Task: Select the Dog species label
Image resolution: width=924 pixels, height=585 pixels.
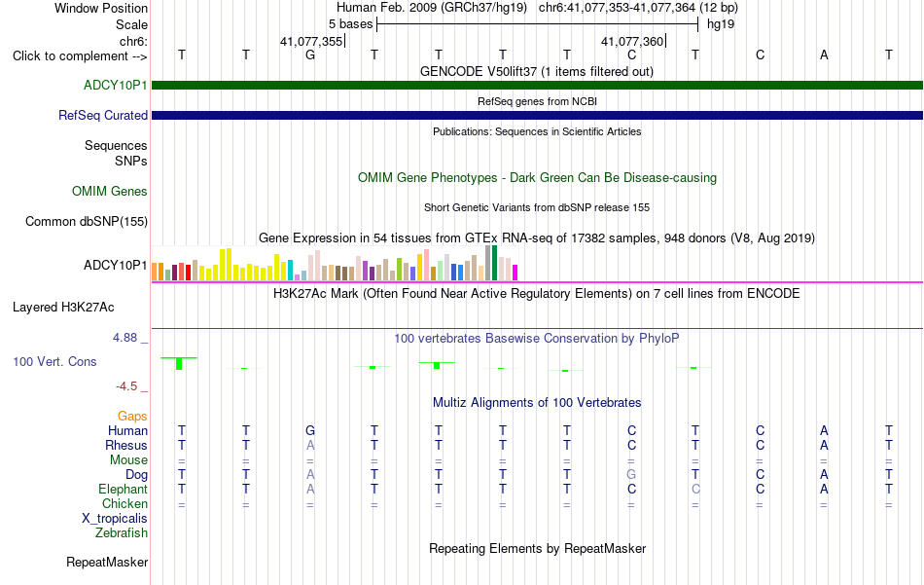Action: click(x=136, y=475)
